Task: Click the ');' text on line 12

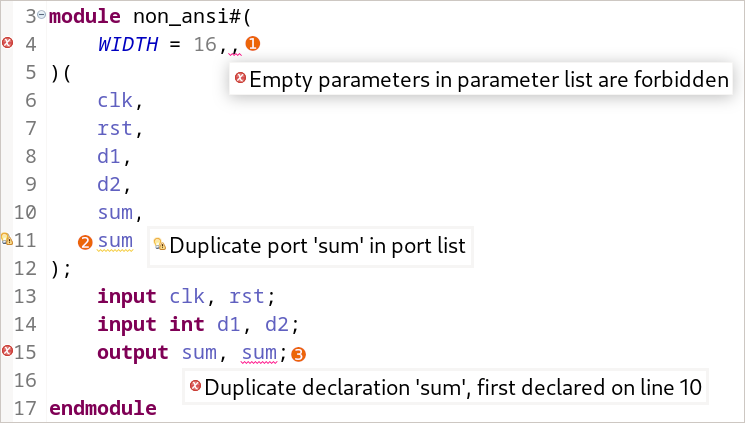Action: point(61,269)
